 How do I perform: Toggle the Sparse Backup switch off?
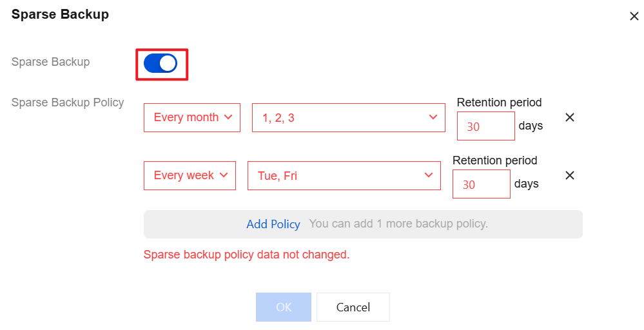(161, 63)
